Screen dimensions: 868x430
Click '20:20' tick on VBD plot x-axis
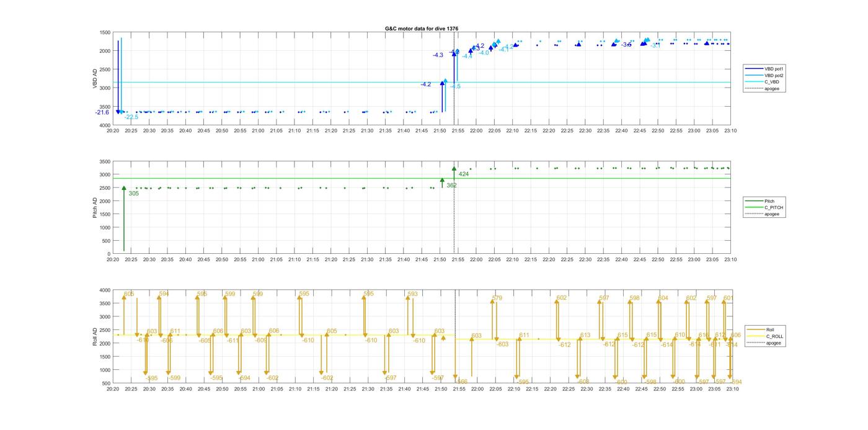tap(113, 131)
